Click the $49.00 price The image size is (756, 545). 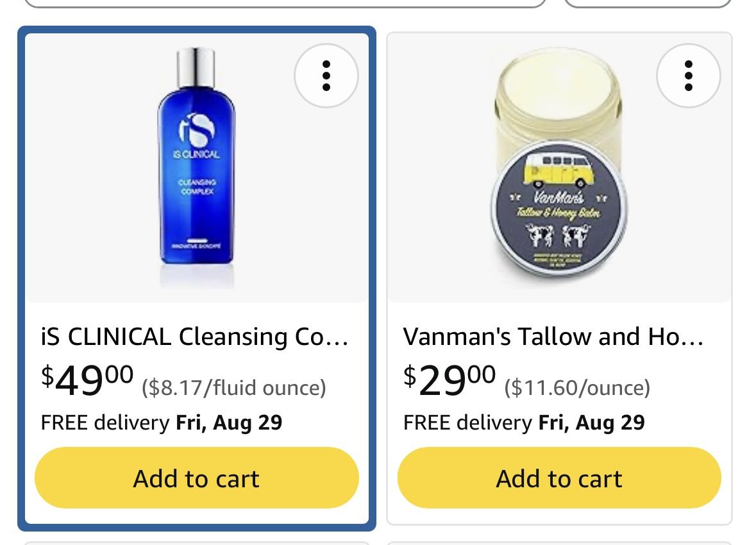(x=87, y=380)
